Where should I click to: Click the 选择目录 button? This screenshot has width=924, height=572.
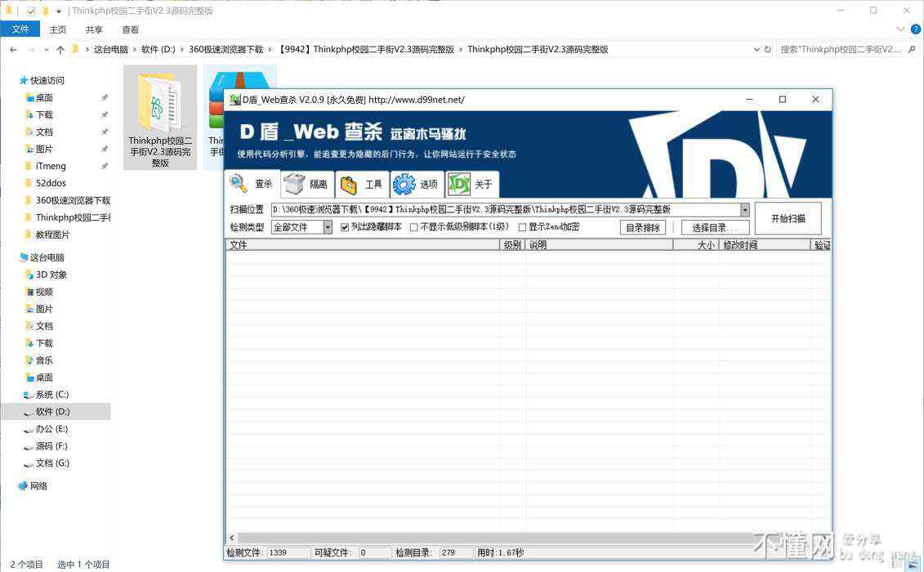(715, 228)
